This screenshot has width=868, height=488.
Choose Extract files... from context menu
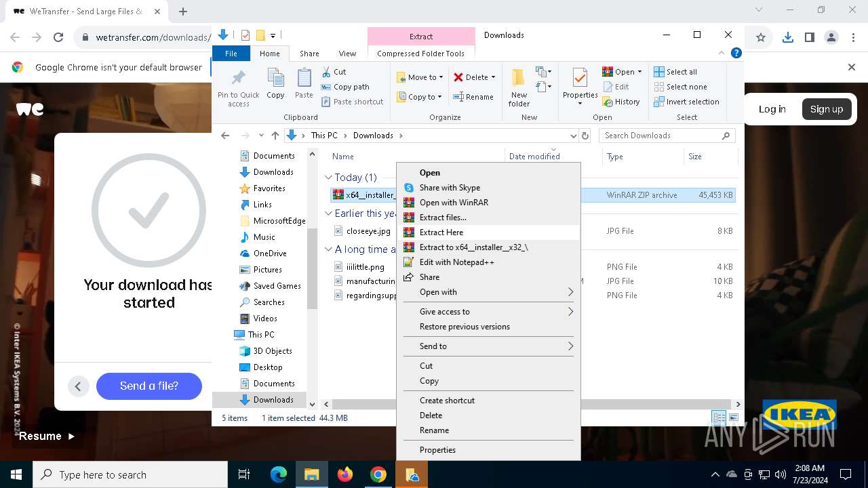(488, 218)
